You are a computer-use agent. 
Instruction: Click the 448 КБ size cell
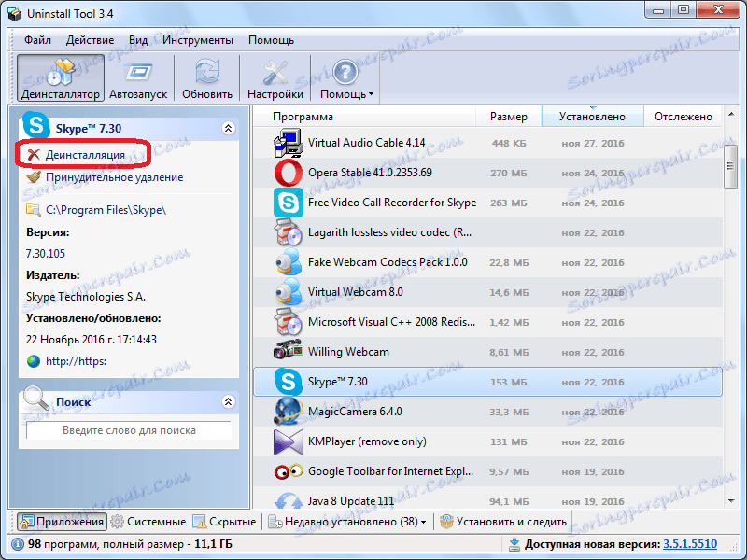click(x=509, y=143)
